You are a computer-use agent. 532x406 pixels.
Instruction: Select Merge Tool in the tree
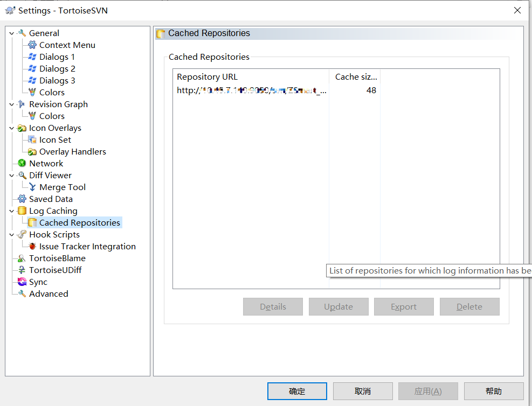point(63,187)
